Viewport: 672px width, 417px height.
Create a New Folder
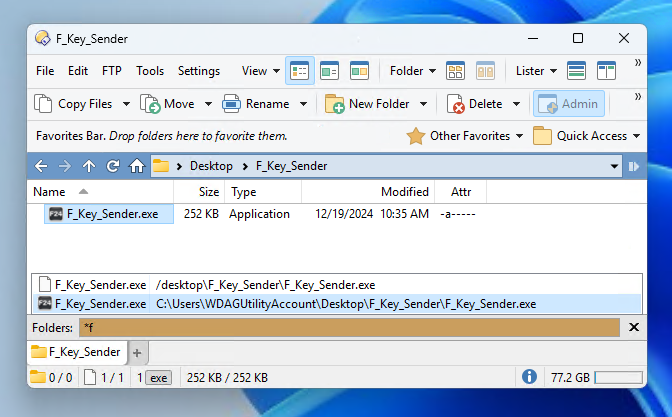367,104
